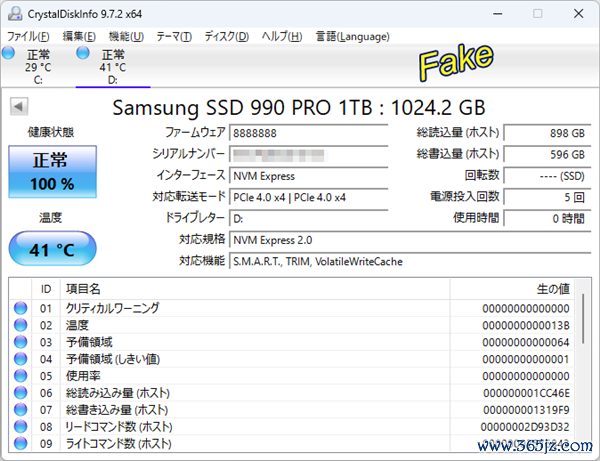Click the standard field NVM Express 2.0

[410, 240]
